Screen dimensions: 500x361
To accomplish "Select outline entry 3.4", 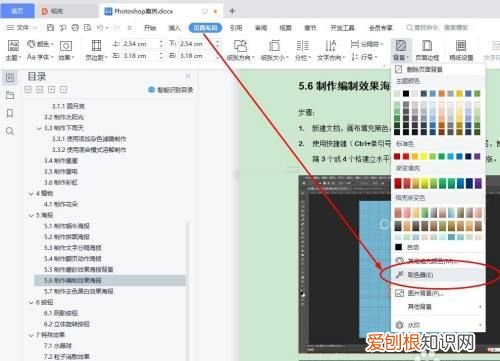I will click(61, 161).
